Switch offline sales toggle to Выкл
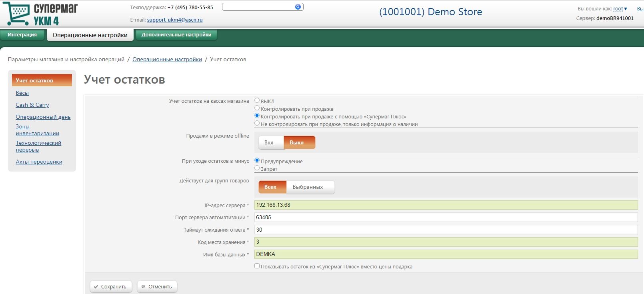Viewport: 644px width, 294px height. click(x=300, y=142)
